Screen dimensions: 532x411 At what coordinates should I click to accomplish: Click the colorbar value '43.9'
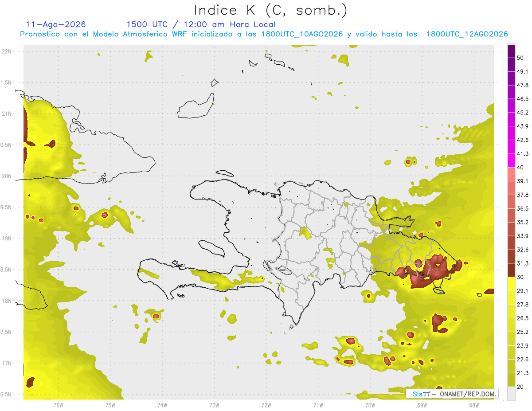coord(523,126)
